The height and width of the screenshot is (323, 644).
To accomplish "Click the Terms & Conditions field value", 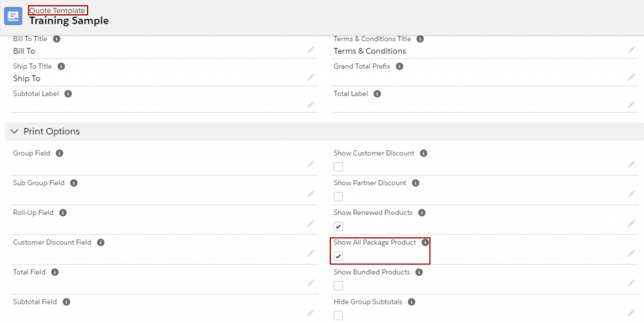I will point(370,51).
